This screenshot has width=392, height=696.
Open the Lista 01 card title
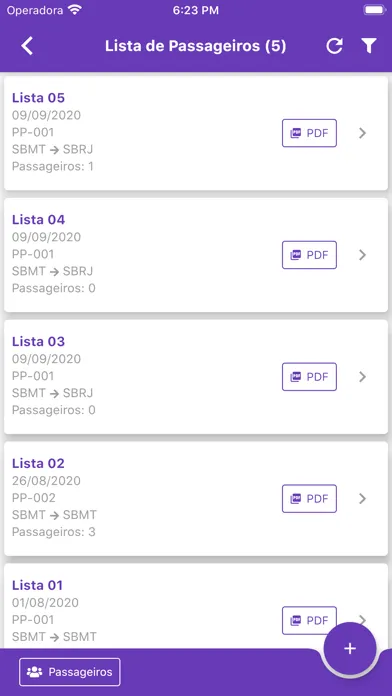coord(37,585)
